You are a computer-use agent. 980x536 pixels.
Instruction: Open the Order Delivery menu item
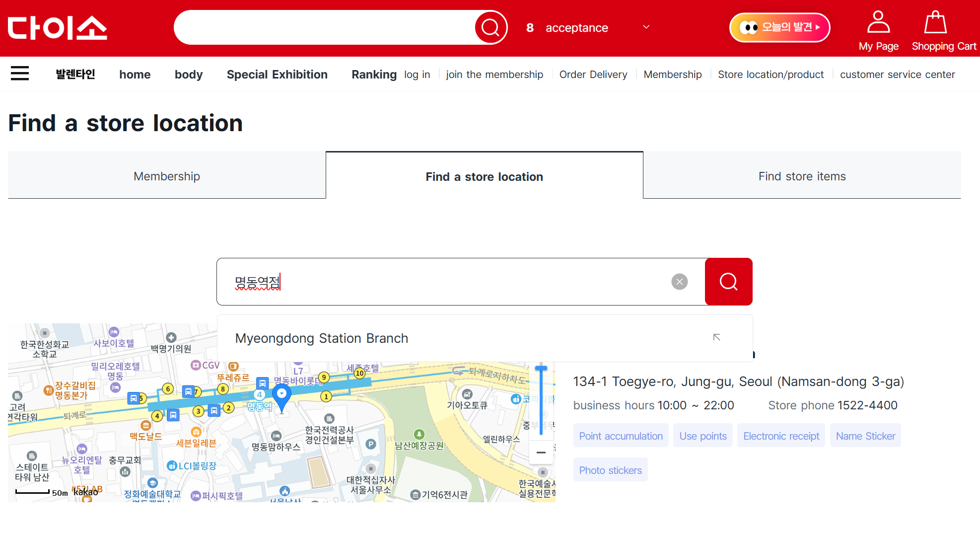(x=593, y=74)
